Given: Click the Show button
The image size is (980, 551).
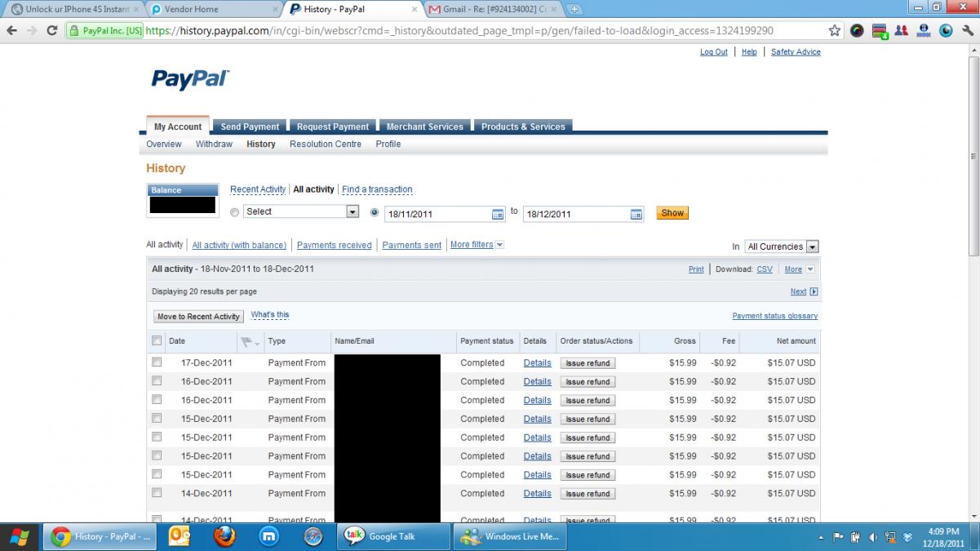Looking at the screenshot, I should click(672, 213).
